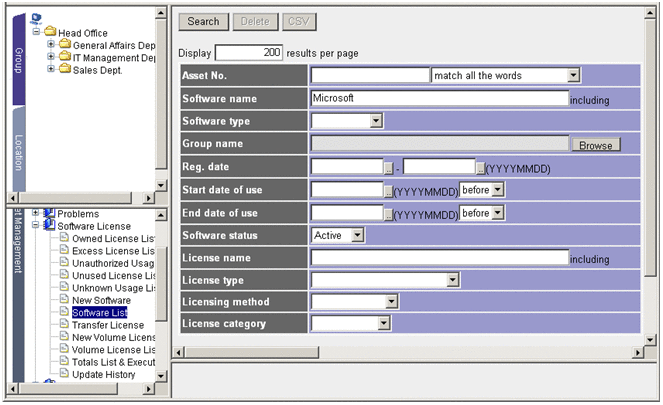The width and height of the screenshot is (663, 405).
Task: Expand the Problems tree node
Action: (36, 213)
